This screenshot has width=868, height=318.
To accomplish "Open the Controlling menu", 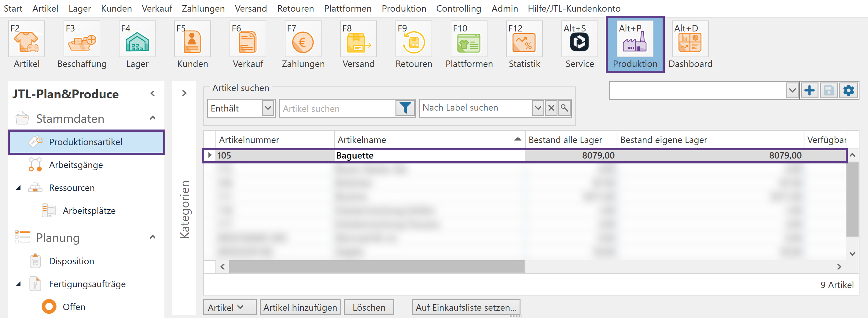I will coord(458,9).
